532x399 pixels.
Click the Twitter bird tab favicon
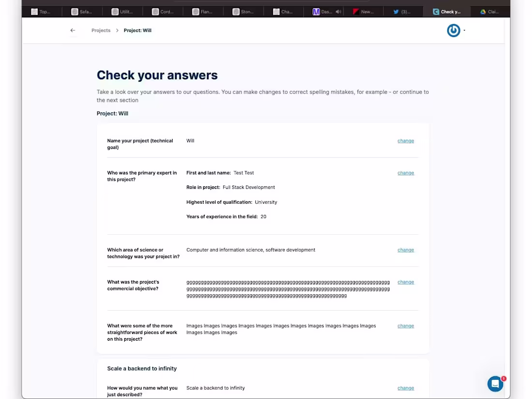(x=396, y=12)
